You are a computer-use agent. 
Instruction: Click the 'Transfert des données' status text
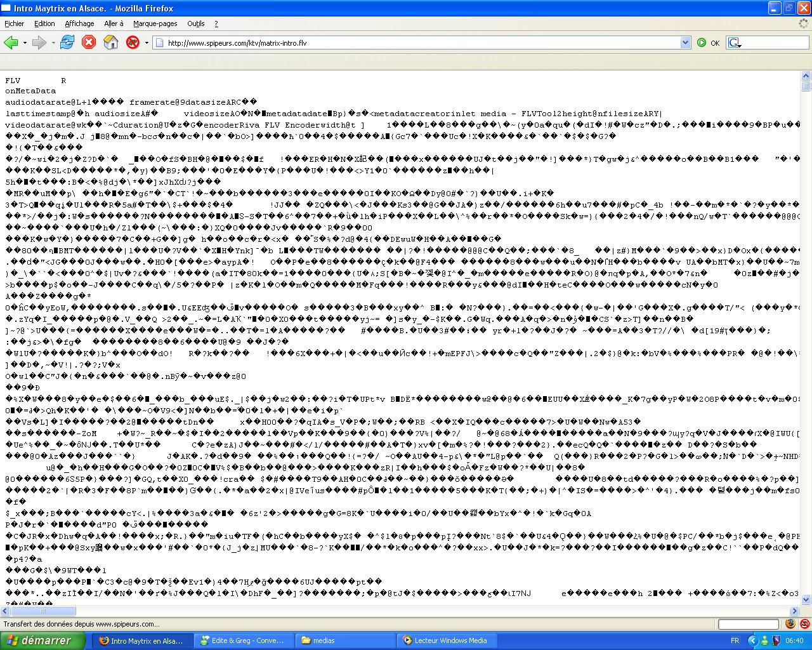click(x=81, y=624)
